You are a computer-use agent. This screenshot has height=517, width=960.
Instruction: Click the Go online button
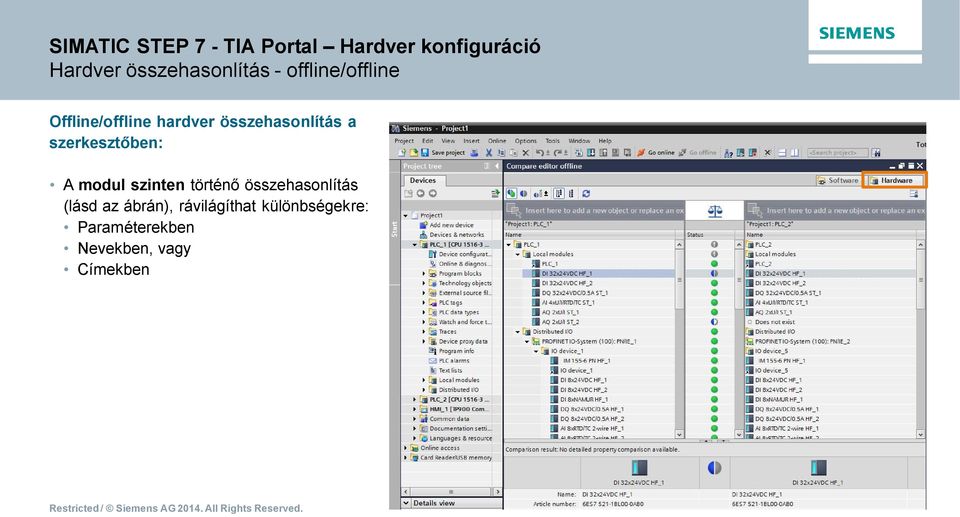coord(656,153)
